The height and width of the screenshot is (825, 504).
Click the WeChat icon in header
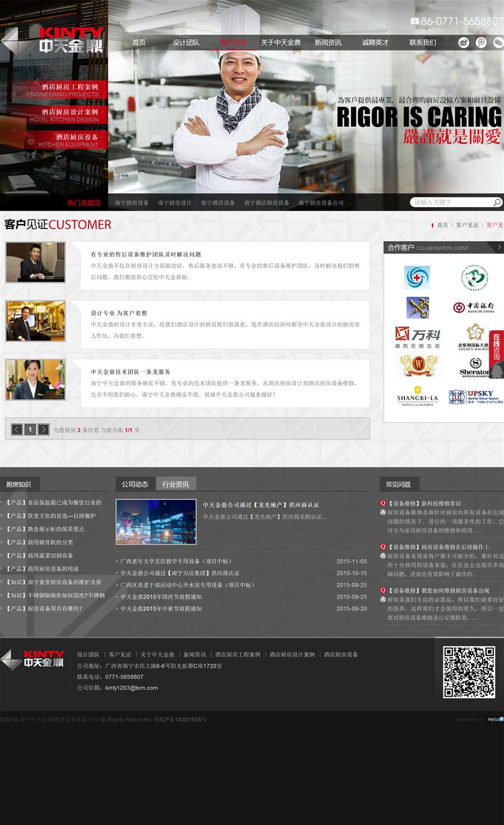point(498,43)
